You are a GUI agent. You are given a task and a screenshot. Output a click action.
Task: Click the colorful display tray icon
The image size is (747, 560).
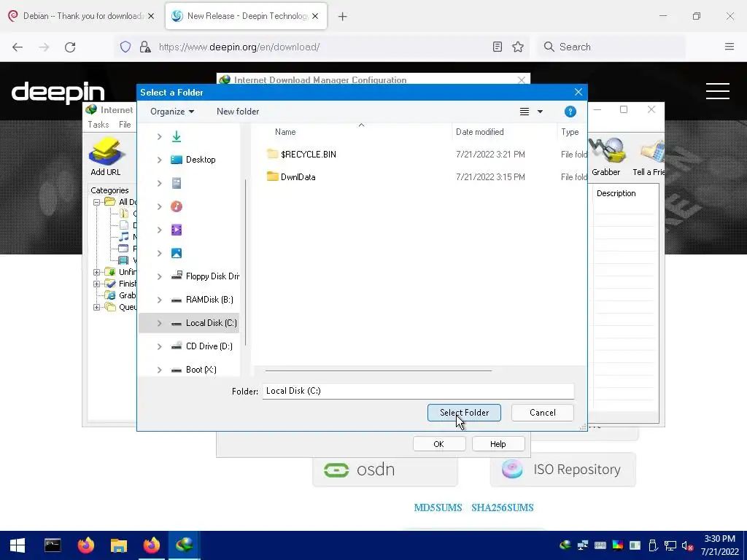point(618,545)
